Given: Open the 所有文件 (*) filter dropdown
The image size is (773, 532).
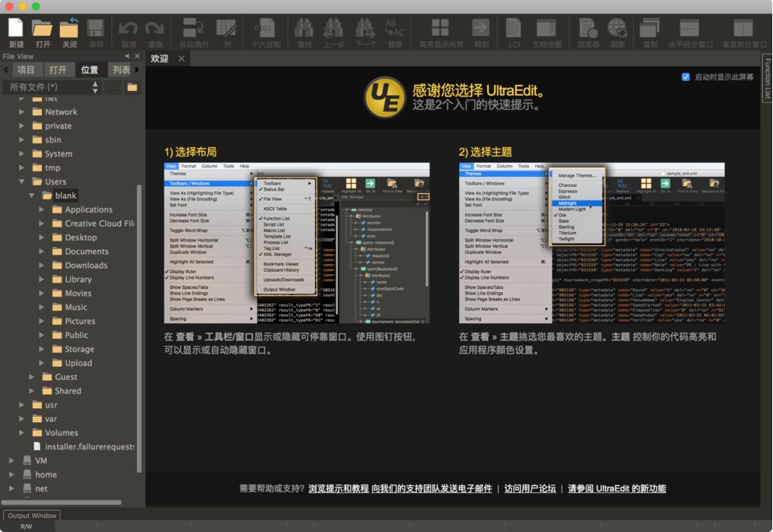Looking at the screenshot, I should (x=53, y=87).
